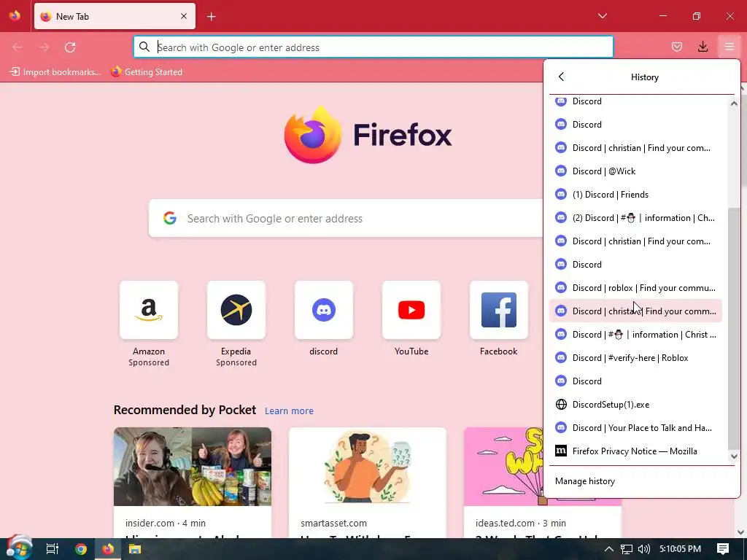The image size is (747, 560).
Task: Open the smartasset.com Pocket story thumbnail
Action: [368, 466]
